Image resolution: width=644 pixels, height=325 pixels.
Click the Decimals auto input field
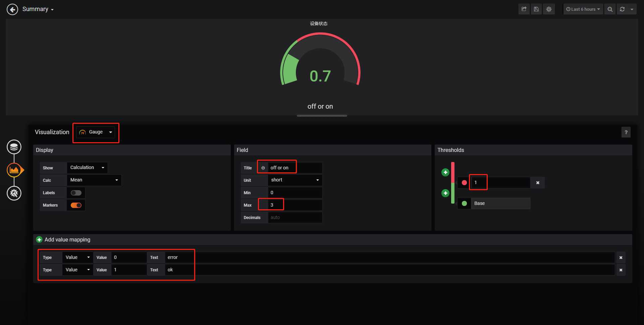pyautogui.click(x=295, y=217)
